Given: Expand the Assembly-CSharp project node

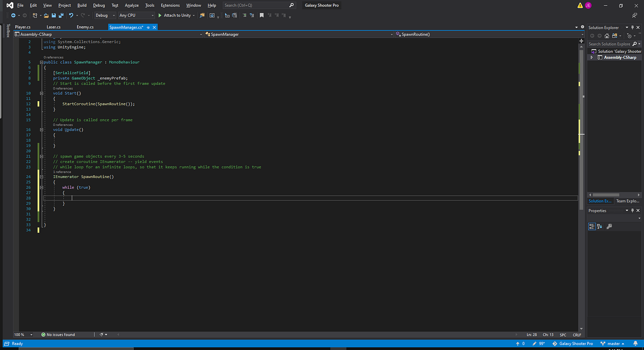Looking at the screenshot, I should (592, 57).
